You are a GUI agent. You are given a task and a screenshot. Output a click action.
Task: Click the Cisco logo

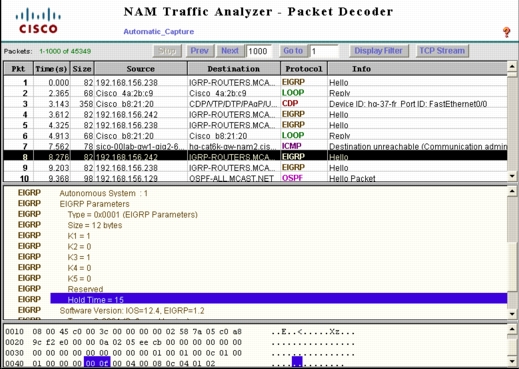click(x=38, y=21)
